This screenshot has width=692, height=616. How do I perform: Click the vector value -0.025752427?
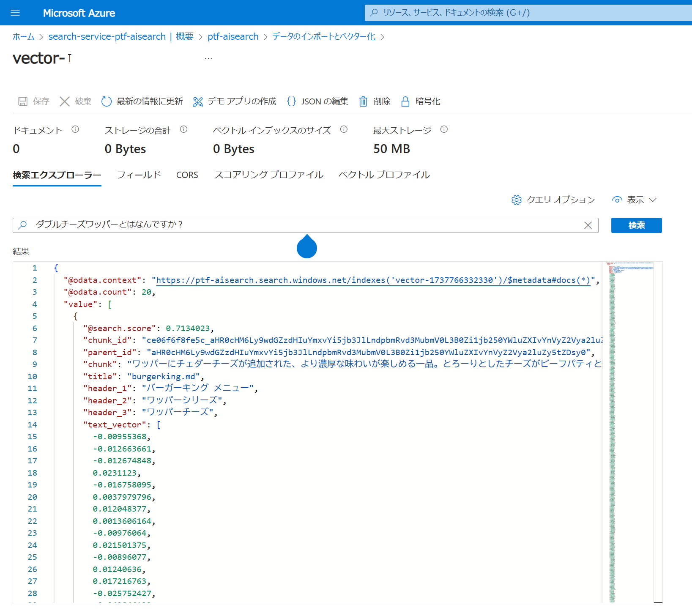(122, 594)
